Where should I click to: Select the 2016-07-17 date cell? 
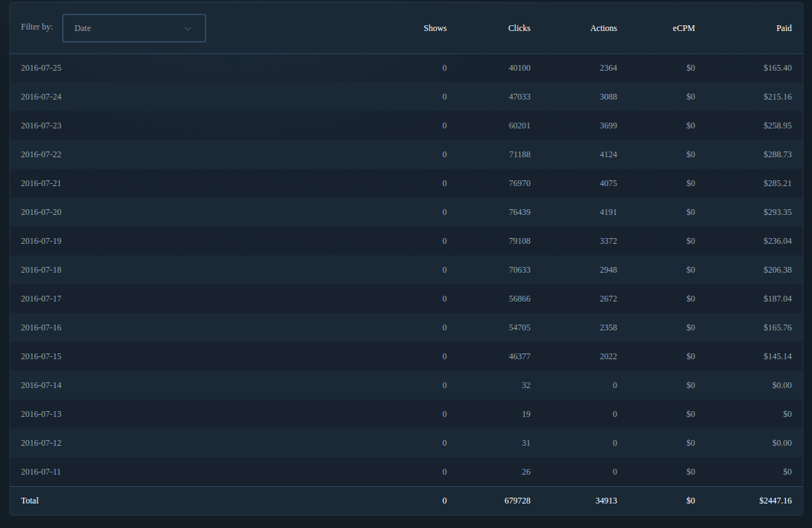click(41, 299)
